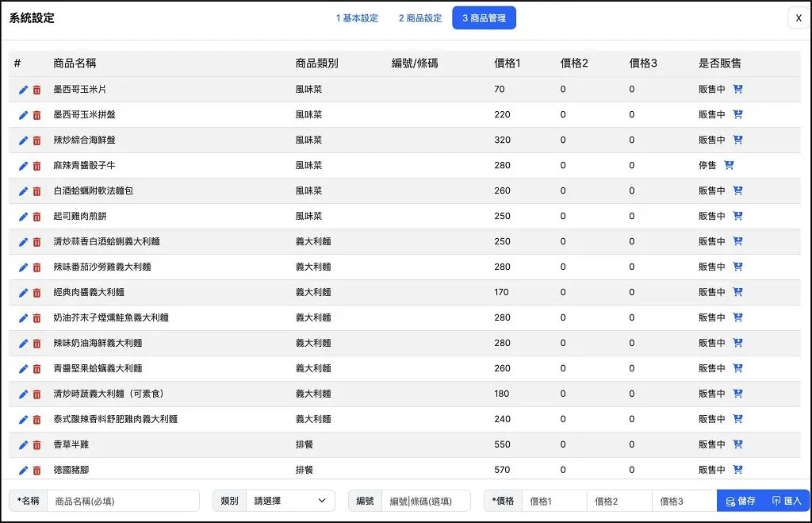
Task: Click the 價格1 input field
Action: pyautogui.click(x=554, y=501)
